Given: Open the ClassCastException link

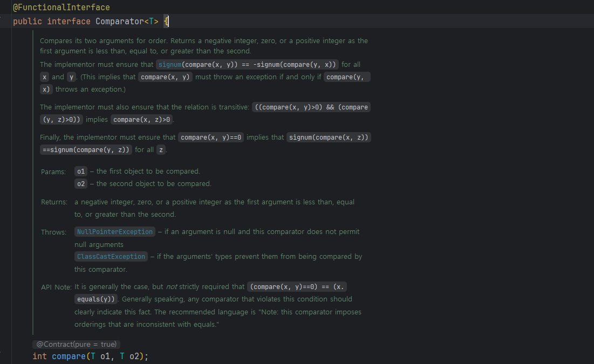Looking at the screenshot, I should pyautogui.click(x=111, y=257).
